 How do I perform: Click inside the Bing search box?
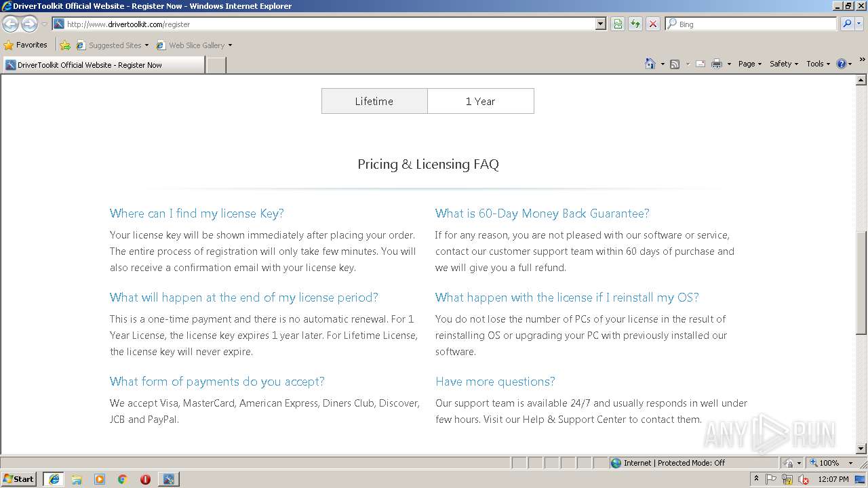point(757,24)
